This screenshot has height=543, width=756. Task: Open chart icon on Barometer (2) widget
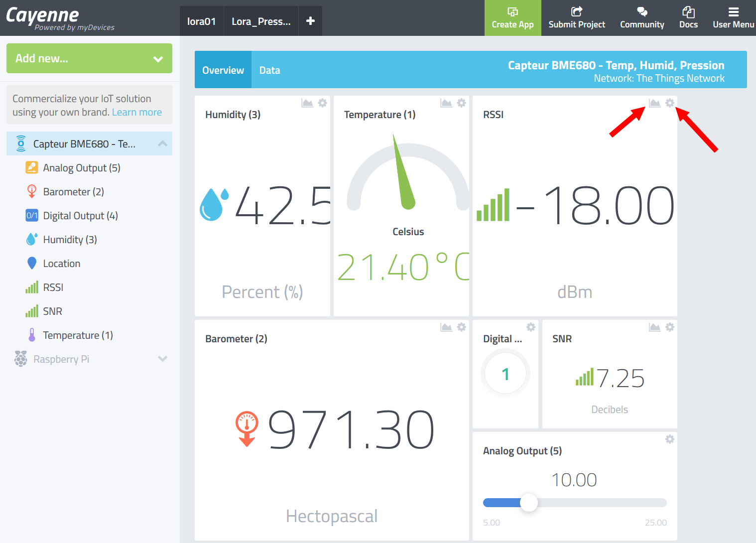coord(446,327)
